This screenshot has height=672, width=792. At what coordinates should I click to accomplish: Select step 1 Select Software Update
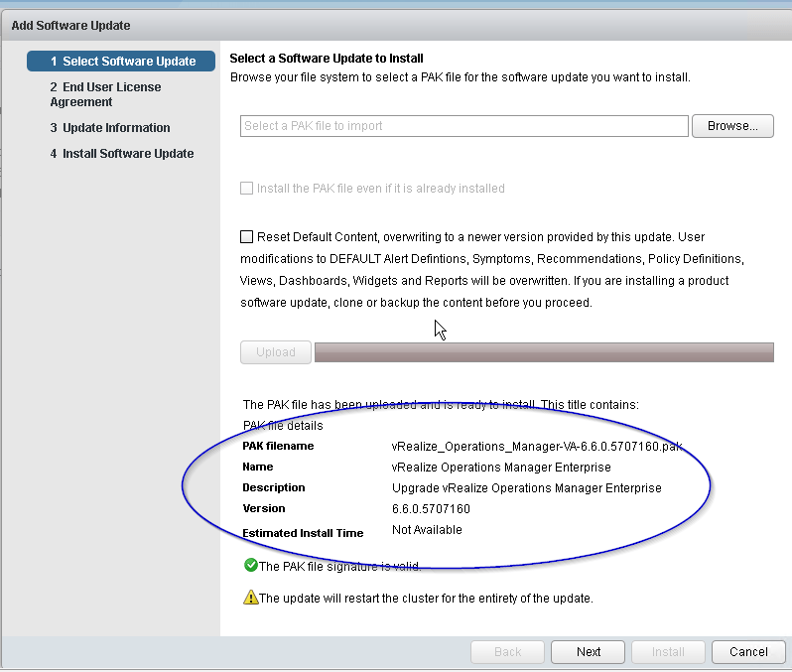122,62
